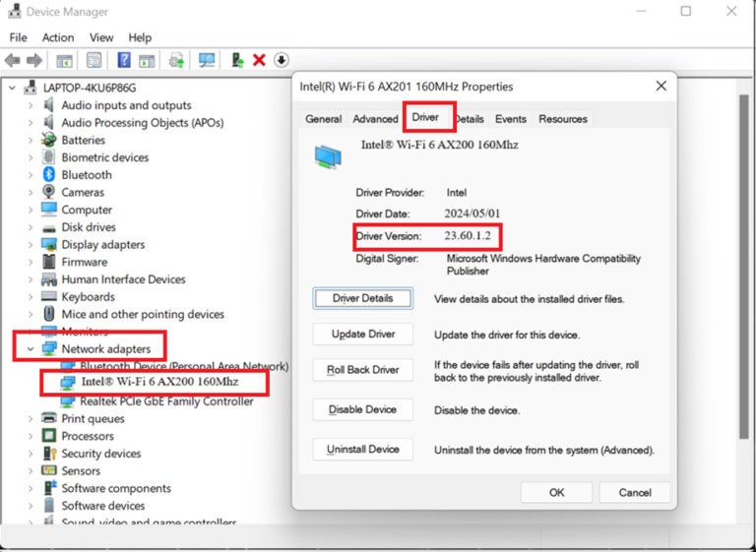Click the Processors chip icon
Image resolution: width=756 pixels, height=552 pixels.
48,436
